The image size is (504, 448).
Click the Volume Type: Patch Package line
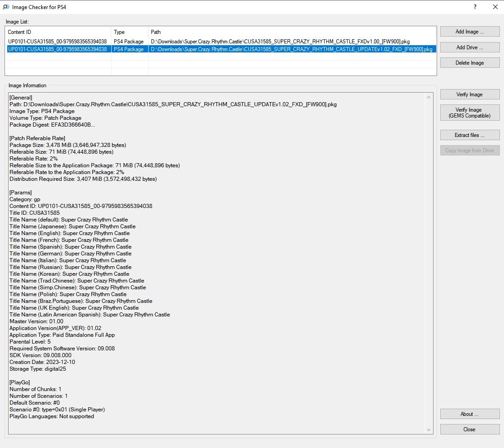click(x=45, y=118)
